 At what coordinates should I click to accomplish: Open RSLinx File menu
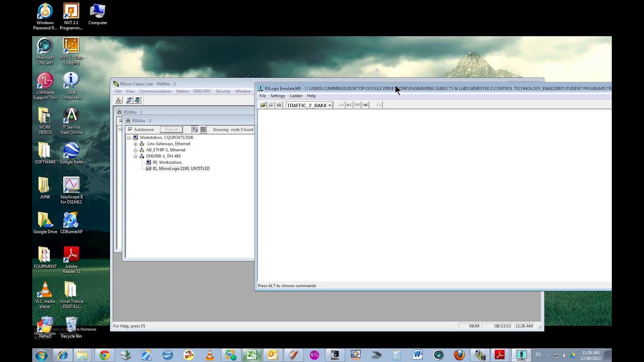(118, 92)
